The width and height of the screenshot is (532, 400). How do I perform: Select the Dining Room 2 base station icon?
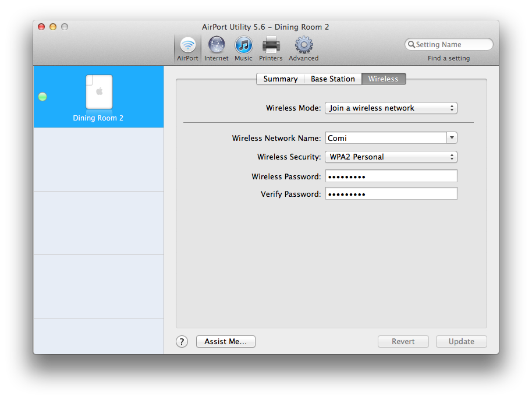tap(99, 92)
